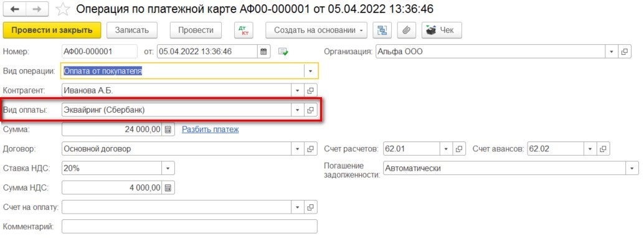Open Вид оплаты record form icon
This screenshot has height=238, width=644.
[311, 110]
